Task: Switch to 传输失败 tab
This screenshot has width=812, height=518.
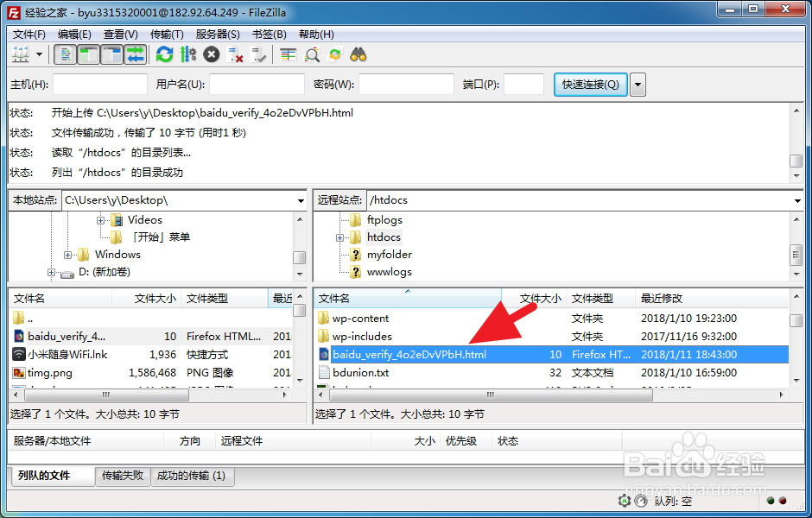Action: pyautogui.click(x=123, y=476)
